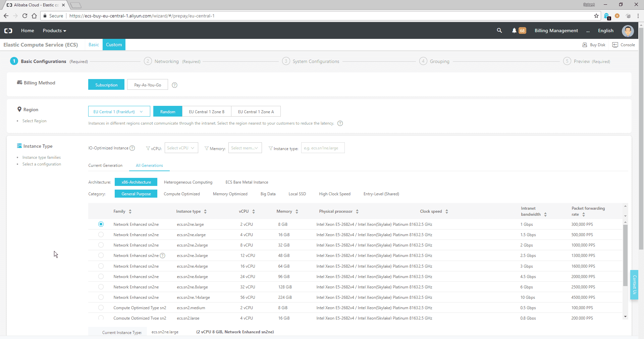Open notifications bell with 68 badge
This screenshot has height=339, width=644.
(x=519, y=30)
